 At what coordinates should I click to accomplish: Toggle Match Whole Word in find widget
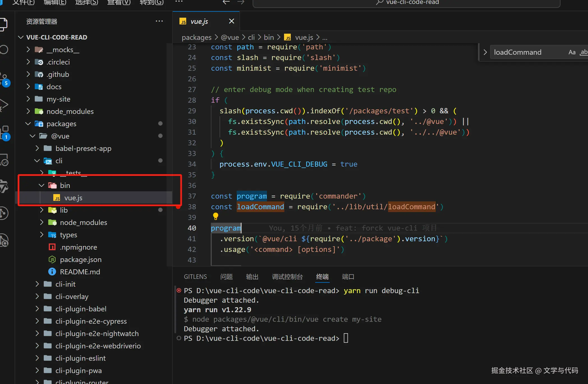pyautogui.click(x=584, y=52)
